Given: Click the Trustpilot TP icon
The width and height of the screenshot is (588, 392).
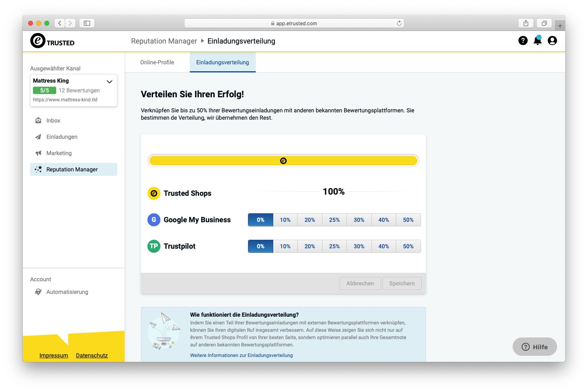Looking at the screenshot, I should [x=154, y=246].
